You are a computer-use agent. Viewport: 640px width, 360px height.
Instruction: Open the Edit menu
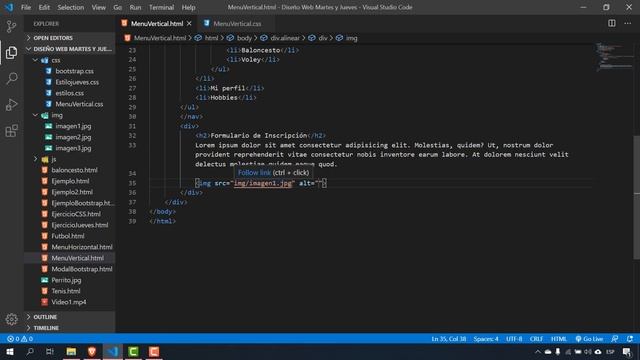[x=44, y=7]
